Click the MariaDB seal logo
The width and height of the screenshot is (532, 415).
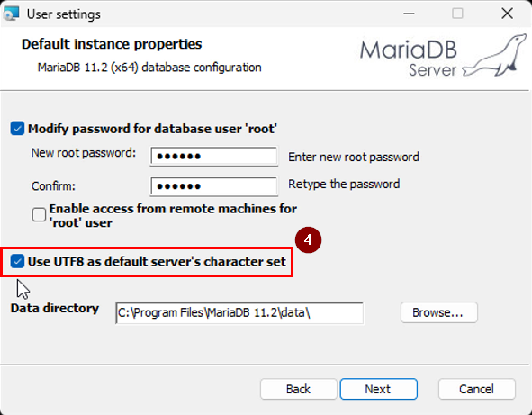[x=495, y=55]
